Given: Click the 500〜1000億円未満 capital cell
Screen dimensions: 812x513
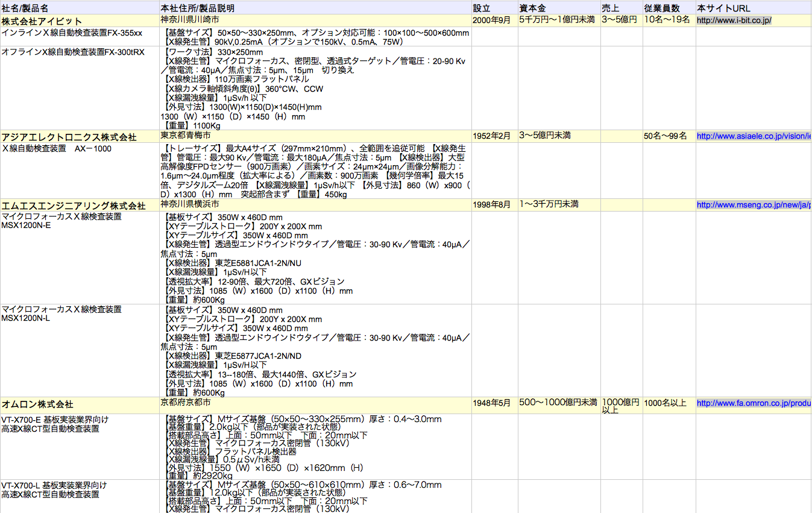Looking at the screenshot, I should [x=559, y=405].
